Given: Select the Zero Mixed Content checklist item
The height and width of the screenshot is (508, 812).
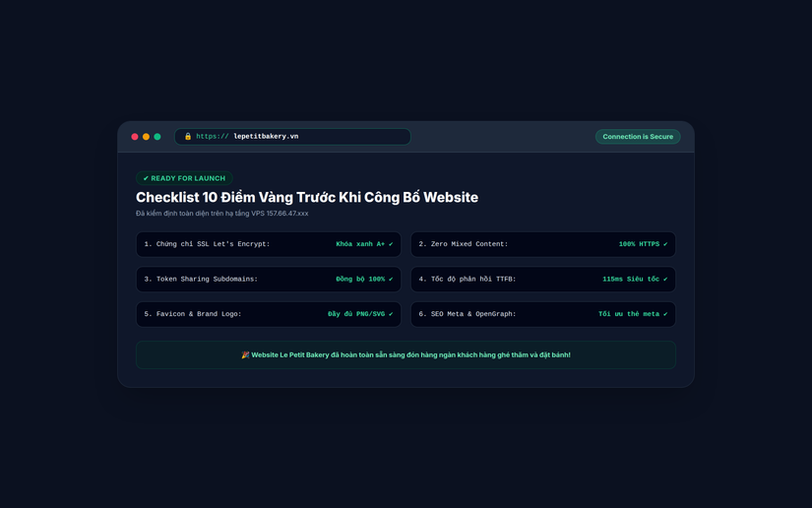Looking at the screenshot, I should [x=543, y=244].
